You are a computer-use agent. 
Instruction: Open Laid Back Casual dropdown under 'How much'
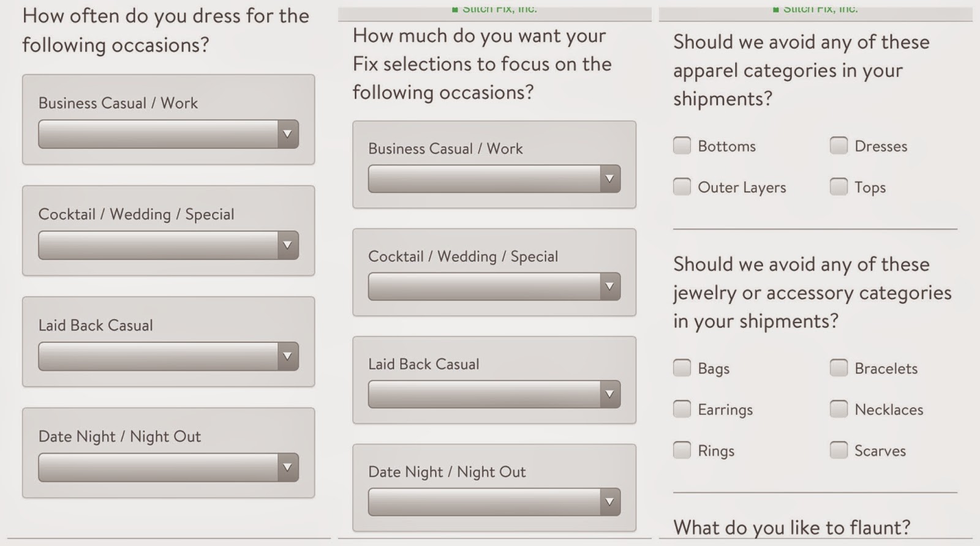point(494,394)
